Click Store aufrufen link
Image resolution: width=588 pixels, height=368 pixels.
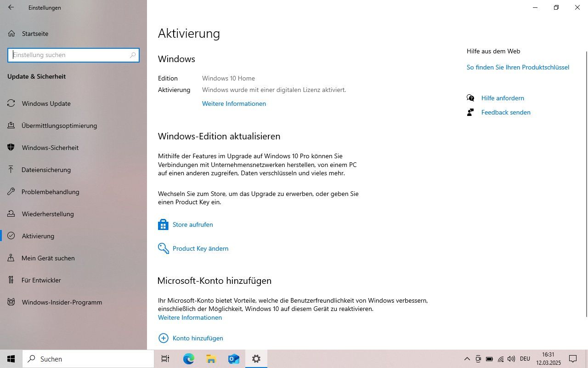pos(192,224)
